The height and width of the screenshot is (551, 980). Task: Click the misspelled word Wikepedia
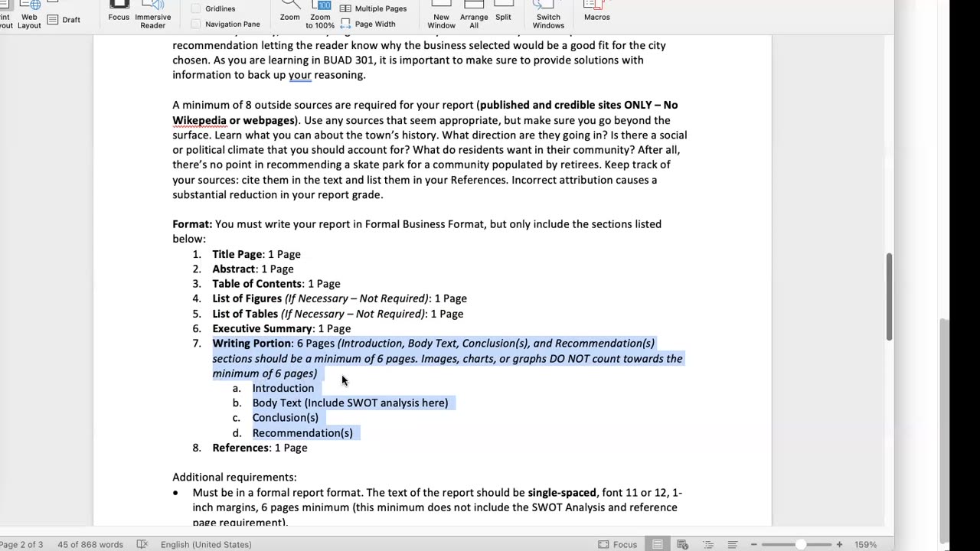pos(198,120)
